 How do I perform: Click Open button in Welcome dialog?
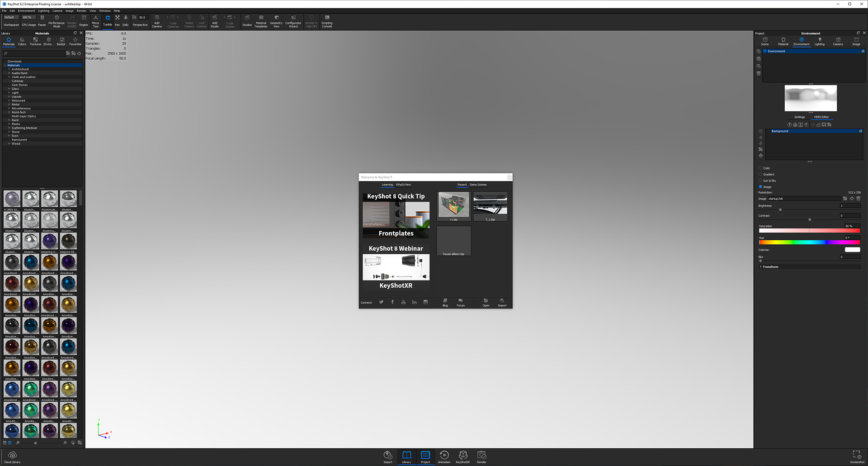click(486, 303)
